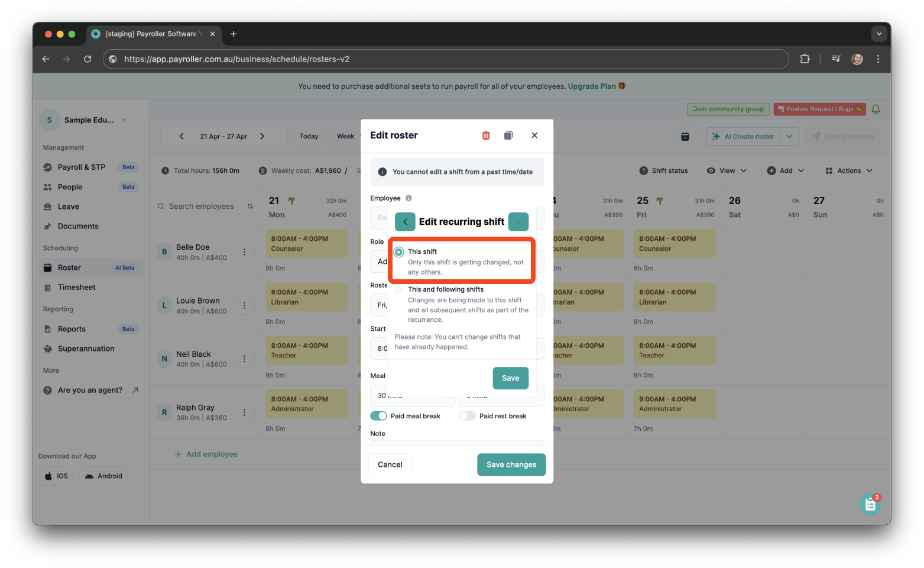Open the AI Create roster chevron menu
924x568 pixels.
[x=789, y=136]
